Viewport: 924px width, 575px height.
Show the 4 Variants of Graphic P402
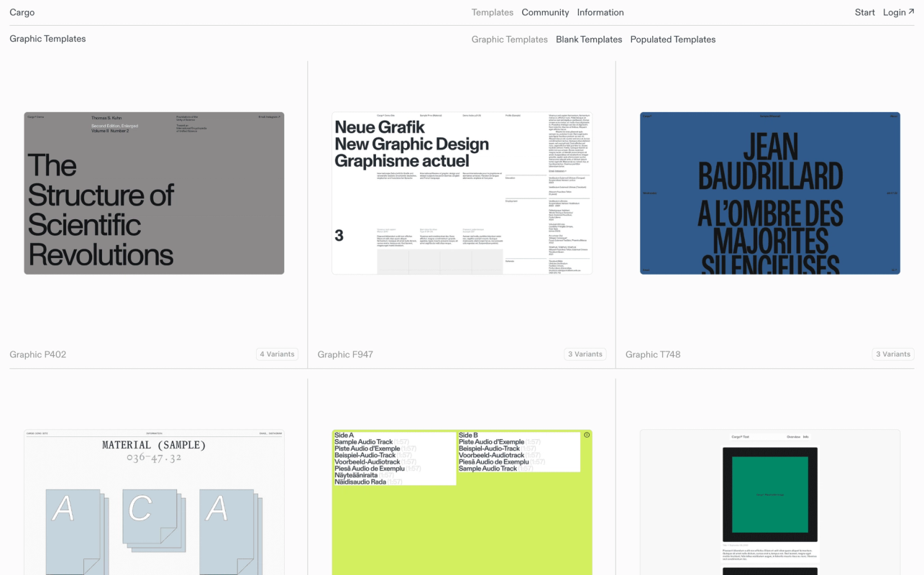[x=277, y=354]
